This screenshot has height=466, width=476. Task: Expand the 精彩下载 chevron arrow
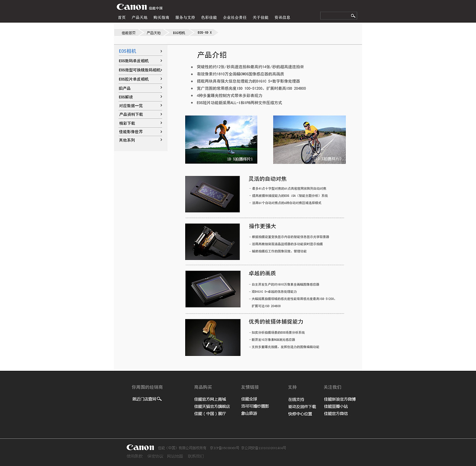(161, 123)
